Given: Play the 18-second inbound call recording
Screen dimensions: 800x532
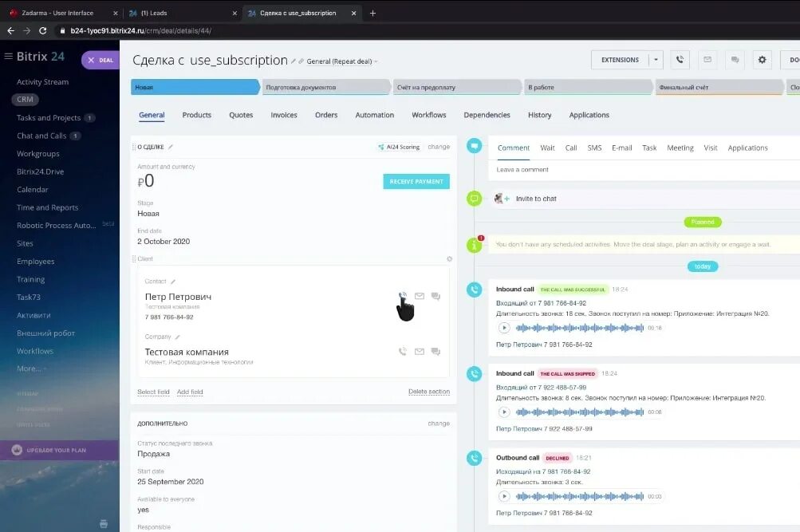Looking at the screenshot, I should [x=504, y=328].
